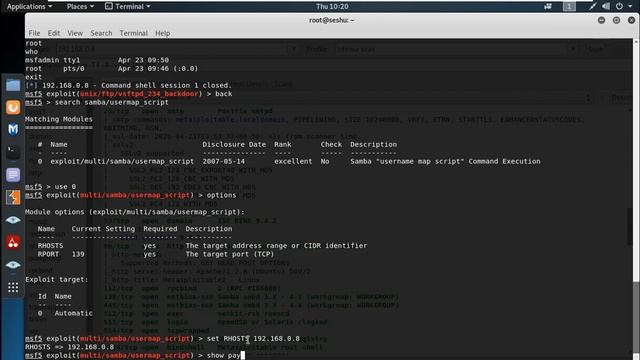Image resolution: width=640 pixels, height=360 pixels.
Task: Open the Files folder icon in the dock
Action: pyautogui.click(x=13, y=85)
